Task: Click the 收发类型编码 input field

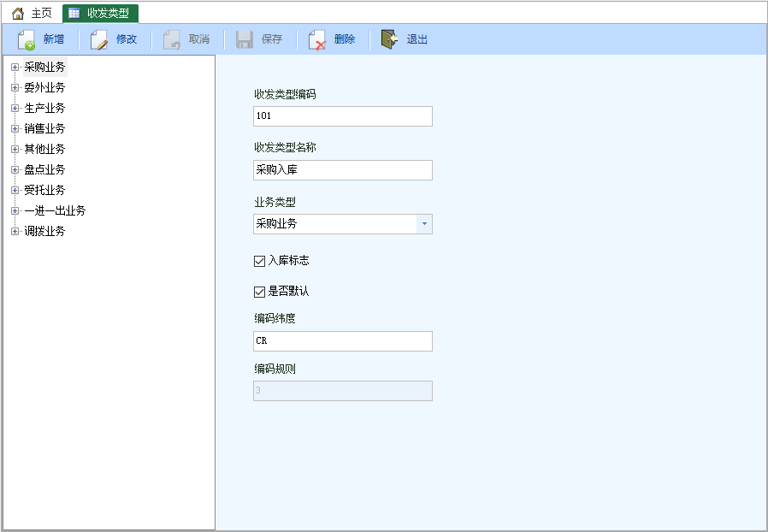Action: point(343,116)
